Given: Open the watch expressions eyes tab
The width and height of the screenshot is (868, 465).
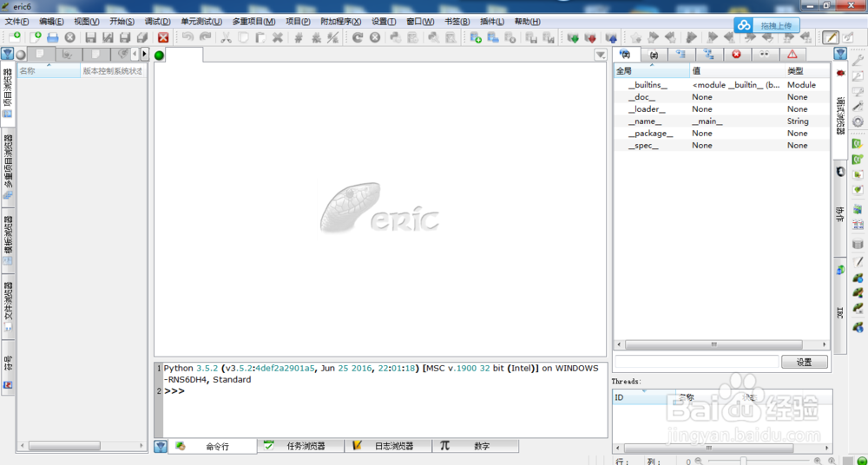Looking at the screenshot, I should click(x=765, y=54).
